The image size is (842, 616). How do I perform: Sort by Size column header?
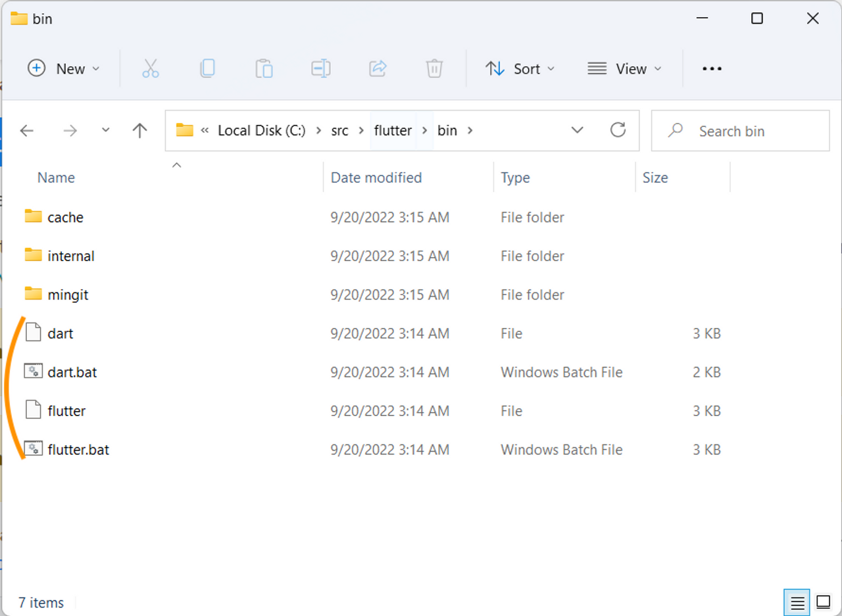click(655, 178)
